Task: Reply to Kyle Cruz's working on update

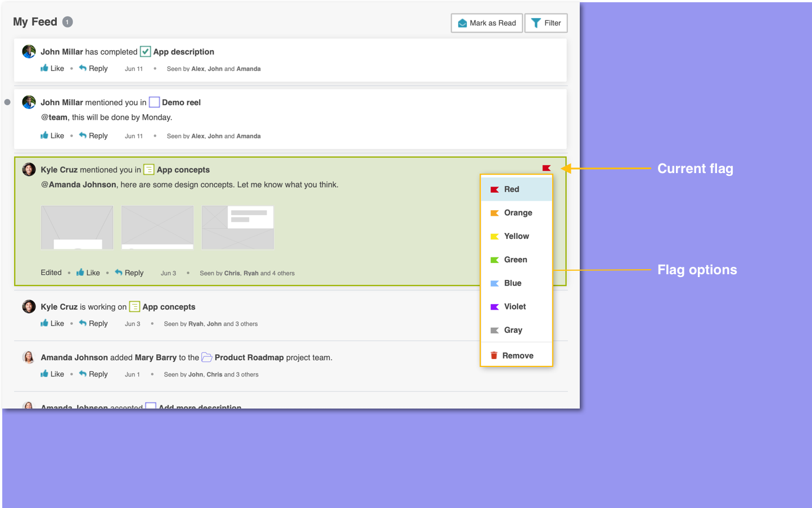Action: pos(93,324)
